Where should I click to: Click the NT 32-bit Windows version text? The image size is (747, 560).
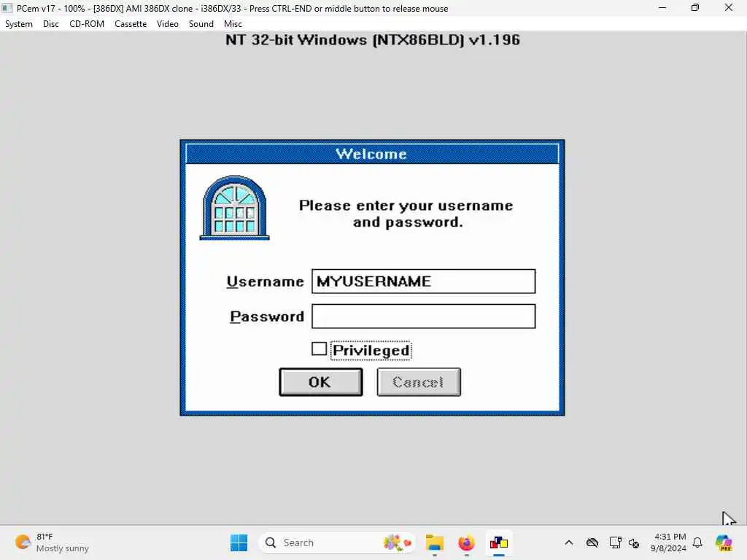coord(373,39)
